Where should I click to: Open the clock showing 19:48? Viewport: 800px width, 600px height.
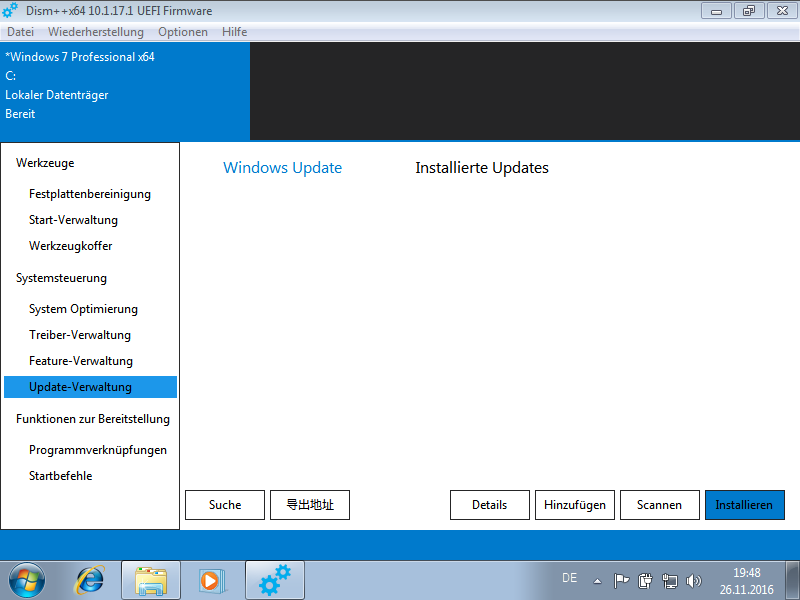pos(746,581)
